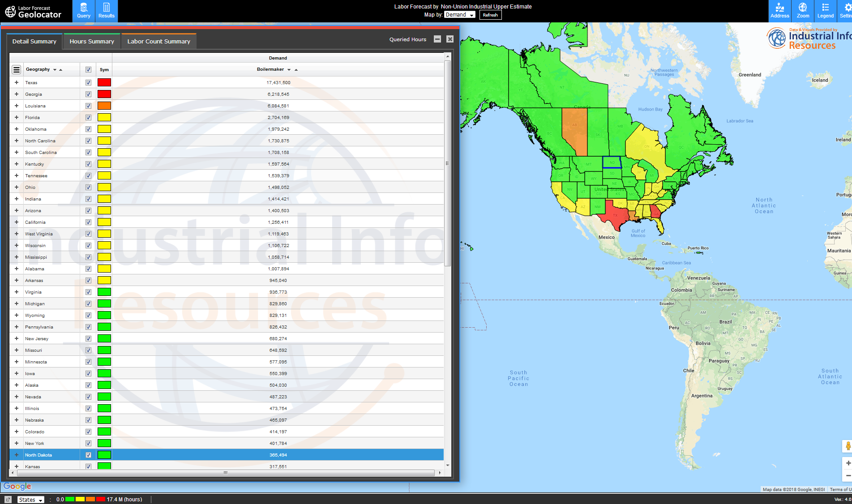Select the Results icon in the toolbar
Image resolution: width=852 pixels, height=504 pixels.
point(106,11)
